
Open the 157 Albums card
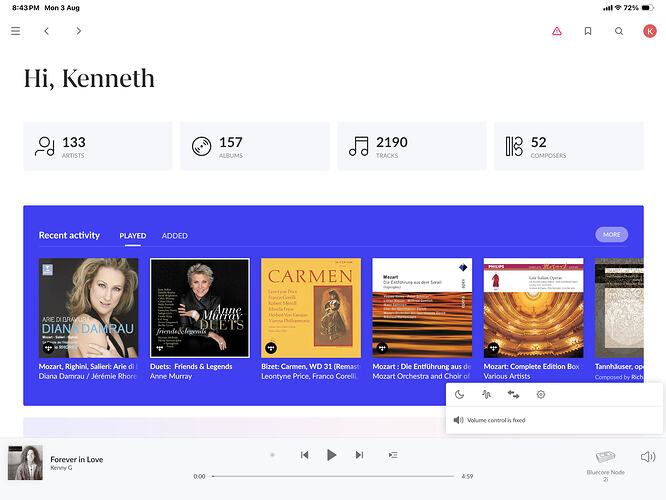coord(255,146)
